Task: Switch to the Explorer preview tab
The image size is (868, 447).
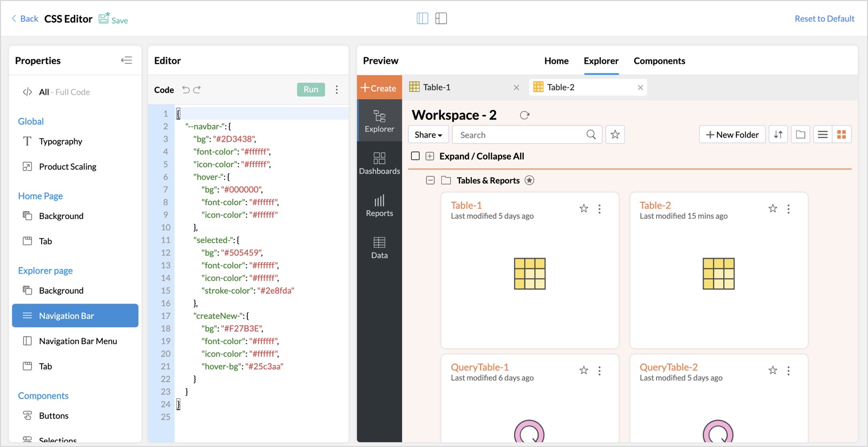Action: point(601,61)
